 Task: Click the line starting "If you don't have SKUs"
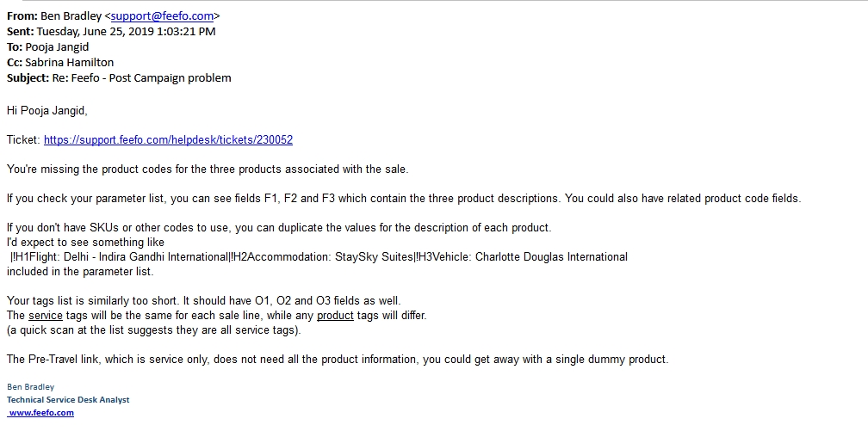point(278,227)
